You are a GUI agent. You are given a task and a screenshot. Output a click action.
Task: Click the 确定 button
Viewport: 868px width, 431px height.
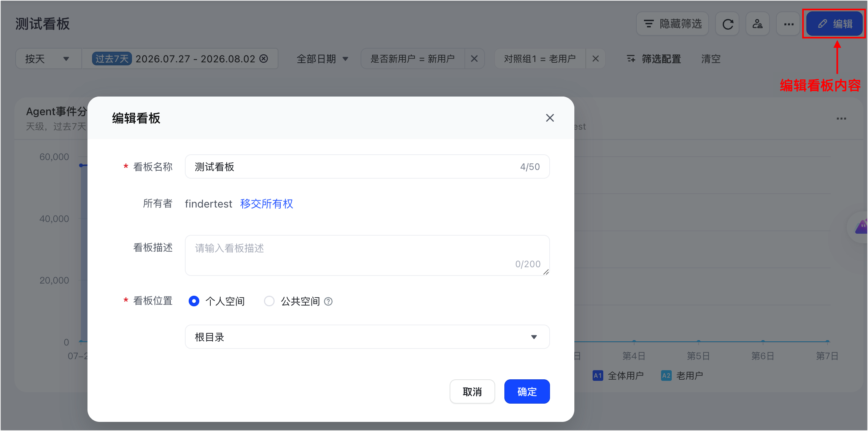click(x=527, y=391)
